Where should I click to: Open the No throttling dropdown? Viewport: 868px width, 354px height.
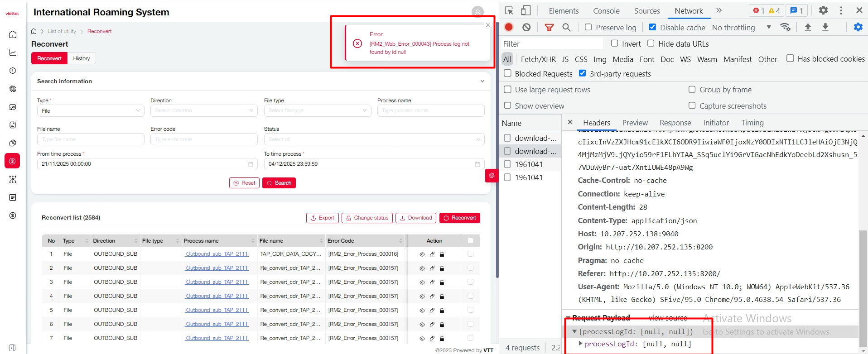(x=741, y=28)
